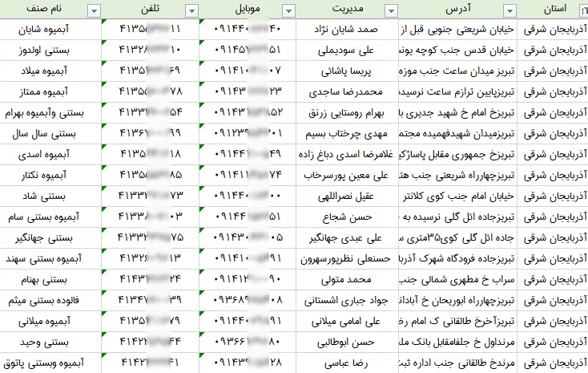The height and width of the screenshot is (373, 588).
Task: Select address cell starting خیابان قدس جنب کوچه
Action: coord(458,50)
